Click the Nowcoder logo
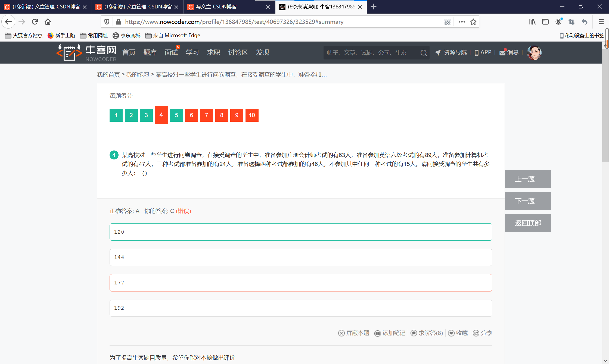 tap(86, 52)
